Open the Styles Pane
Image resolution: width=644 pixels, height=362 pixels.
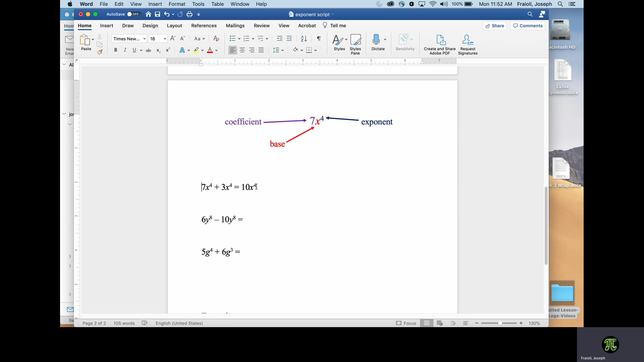(x=355, y=44)
